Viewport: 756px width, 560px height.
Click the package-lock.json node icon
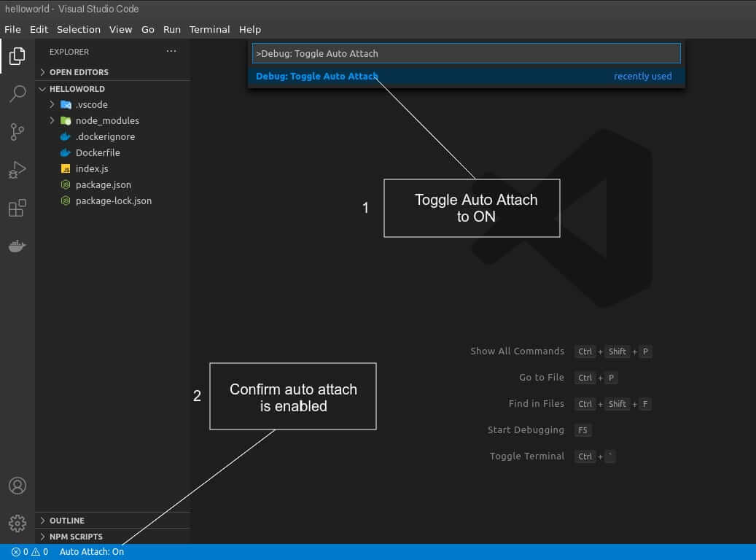click(x=66, y=201)
